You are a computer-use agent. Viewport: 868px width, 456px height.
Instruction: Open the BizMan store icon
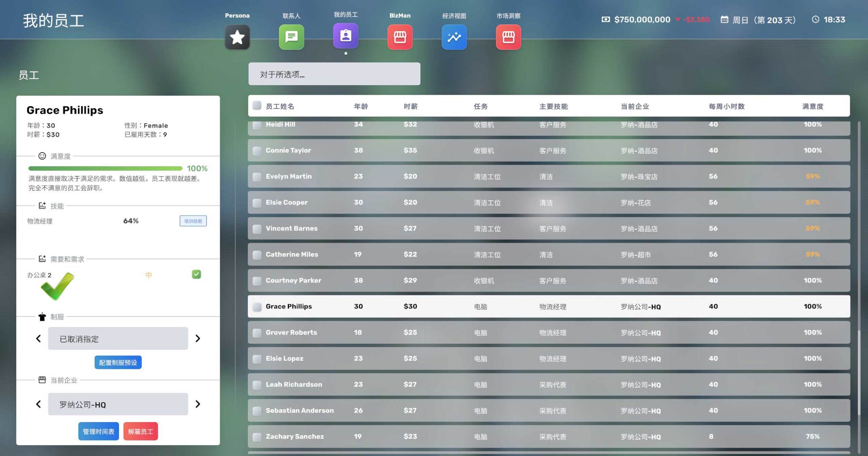[400, 37]
